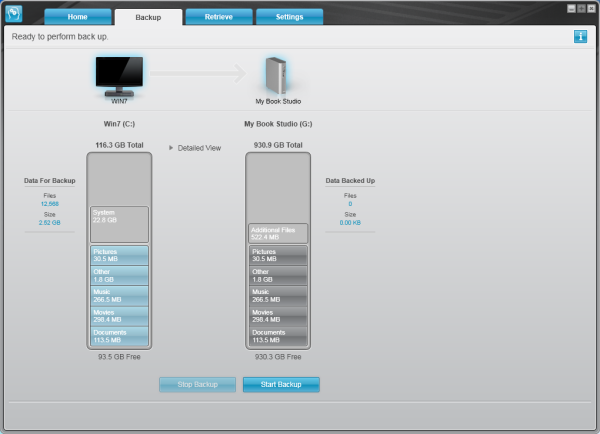Go to the Retrieve tab
Viewport: 600px width, 434px height.
(219, 17)
